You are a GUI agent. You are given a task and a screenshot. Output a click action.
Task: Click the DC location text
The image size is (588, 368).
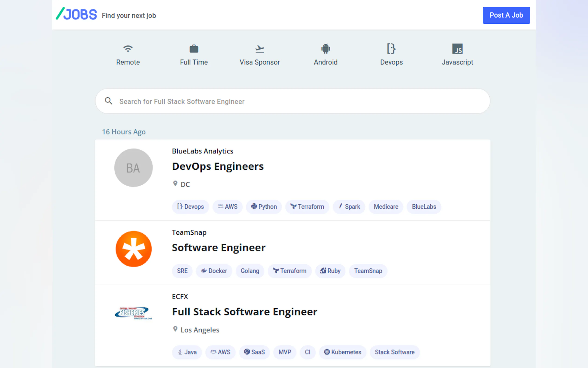(x=185, y=184)
